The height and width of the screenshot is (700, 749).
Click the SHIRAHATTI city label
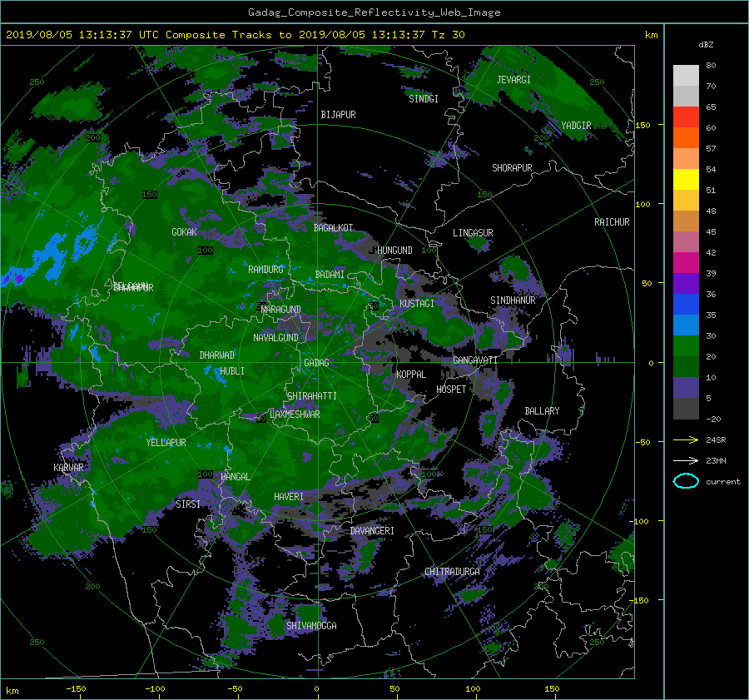(x=312, y=396)
